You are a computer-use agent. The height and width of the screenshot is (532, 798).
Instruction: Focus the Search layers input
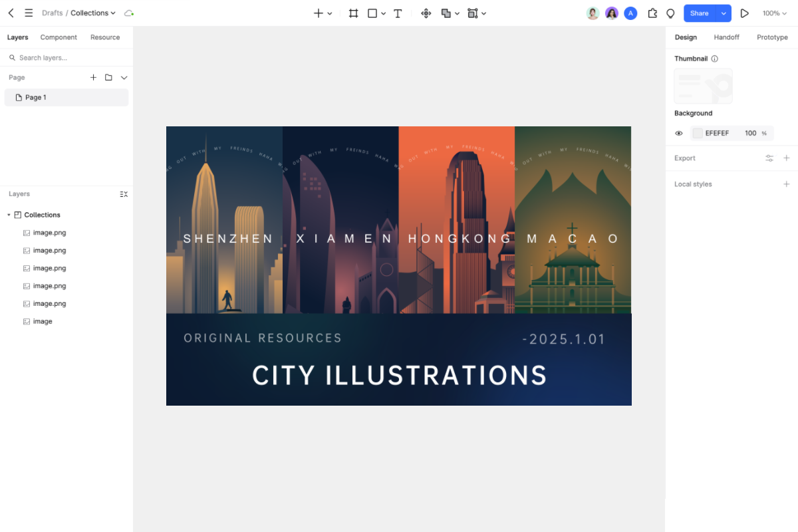pyautogui.click(x=66, y=58)
